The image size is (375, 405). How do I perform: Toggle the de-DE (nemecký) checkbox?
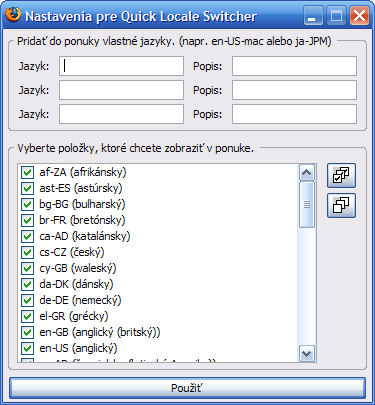[27, 300]
